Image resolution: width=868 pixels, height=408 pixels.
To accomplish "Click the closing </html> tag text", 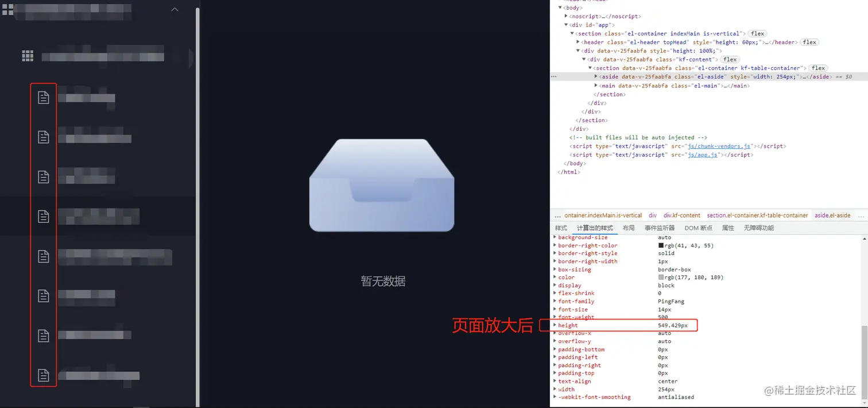I will pos(568,172).
